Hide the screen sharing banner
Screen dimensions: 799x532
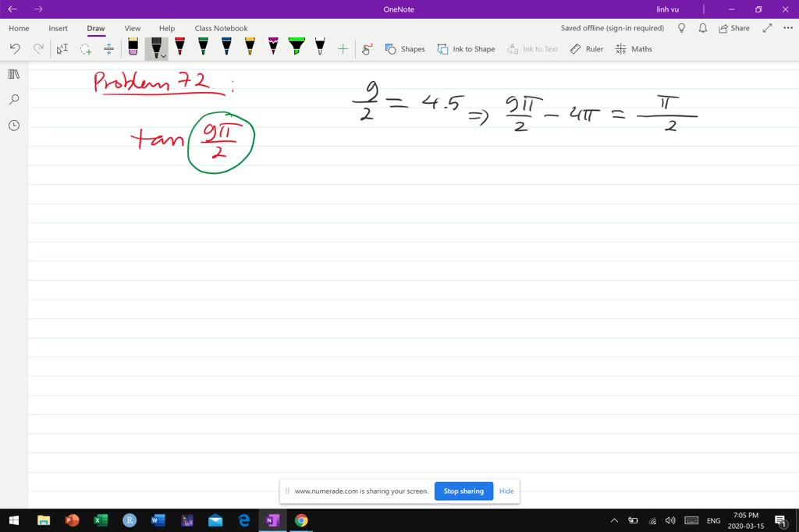pyautogui.click(x=506, y=491)
